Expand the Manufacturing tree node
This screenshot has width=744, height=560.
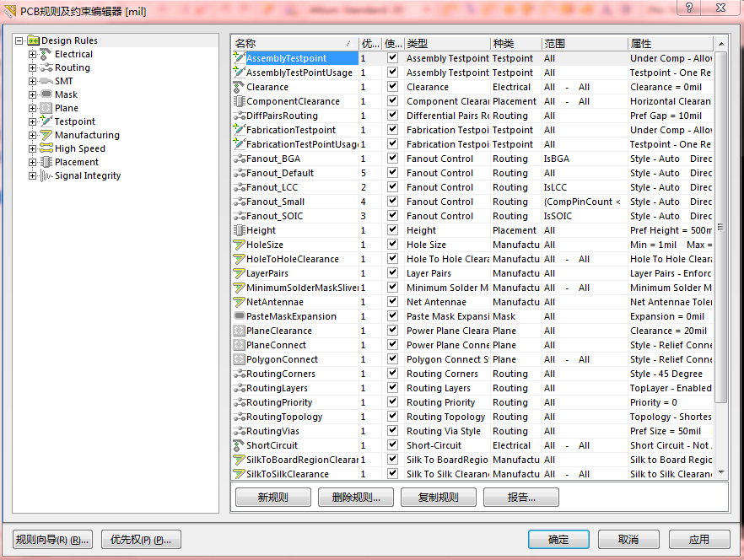click(x=33, y=135)
